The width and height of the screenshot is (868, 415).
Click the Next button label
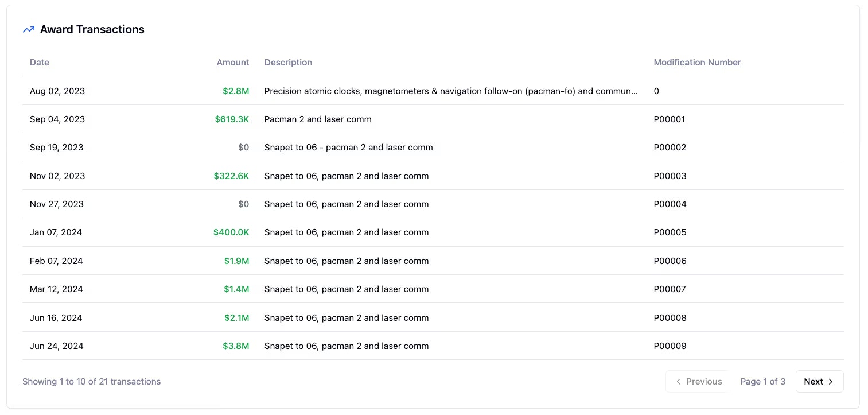813,381
